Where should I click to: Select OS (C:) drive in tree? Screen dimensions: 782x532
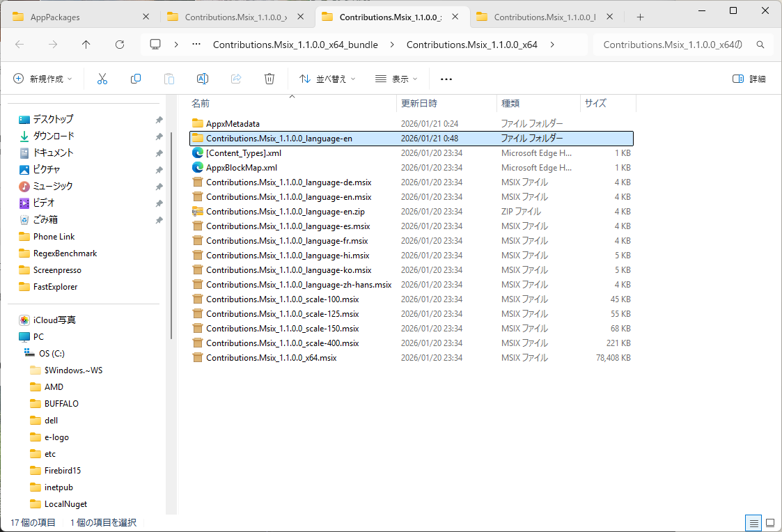coord(52,354)
